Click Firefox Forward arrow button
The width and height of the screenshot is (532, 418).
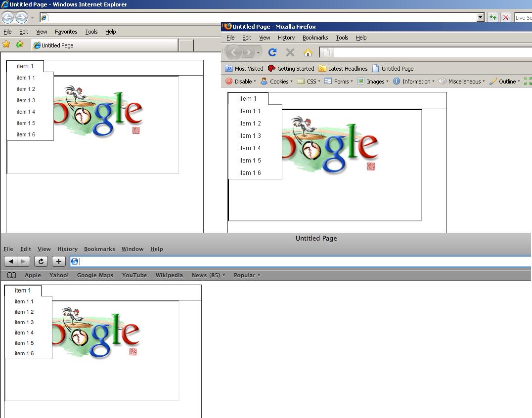tap(249, 52)
